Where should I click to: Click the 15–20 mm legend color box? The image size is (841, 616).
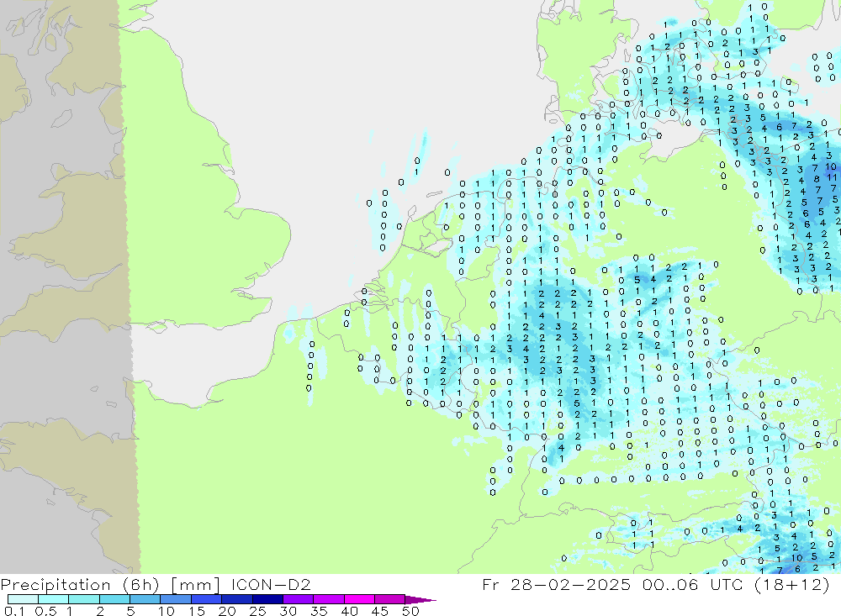pyautogui.click(x=207, y=599)
